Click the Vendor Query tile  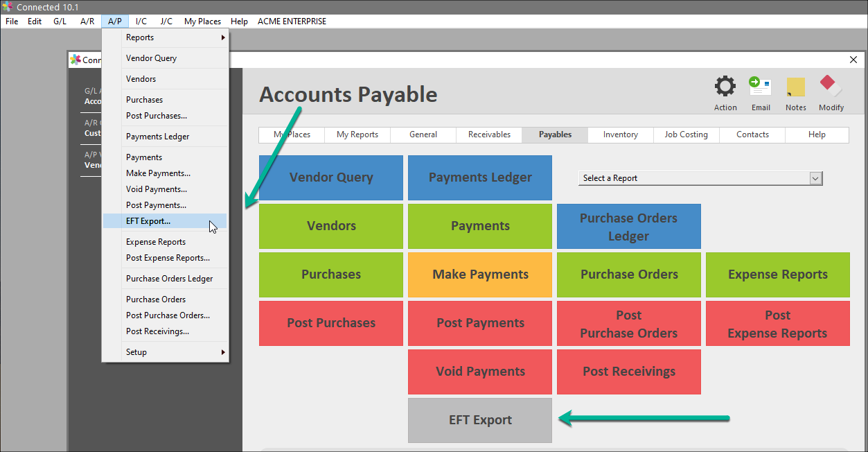coord(330,177)
